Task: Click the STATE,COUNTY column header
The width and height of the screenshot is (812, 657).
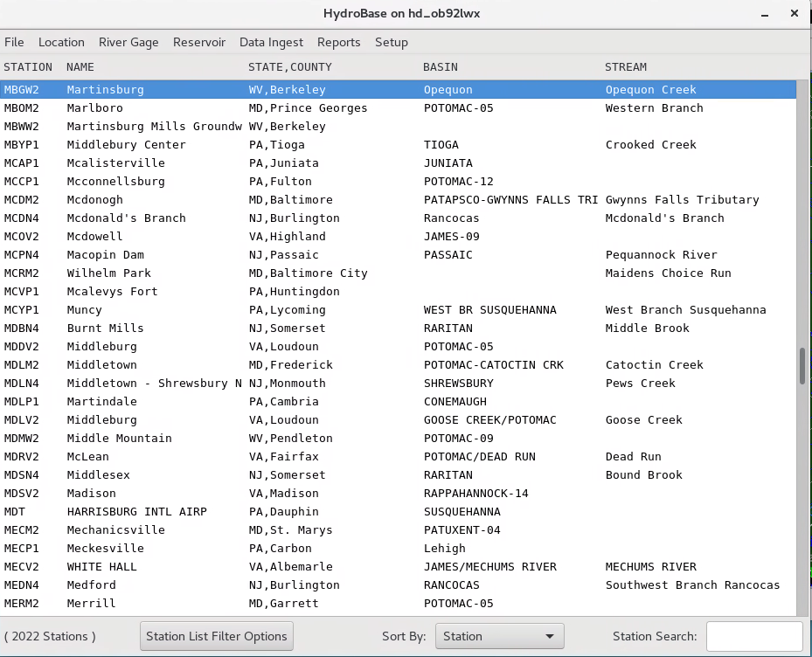Action: click(x=290, y=67)
